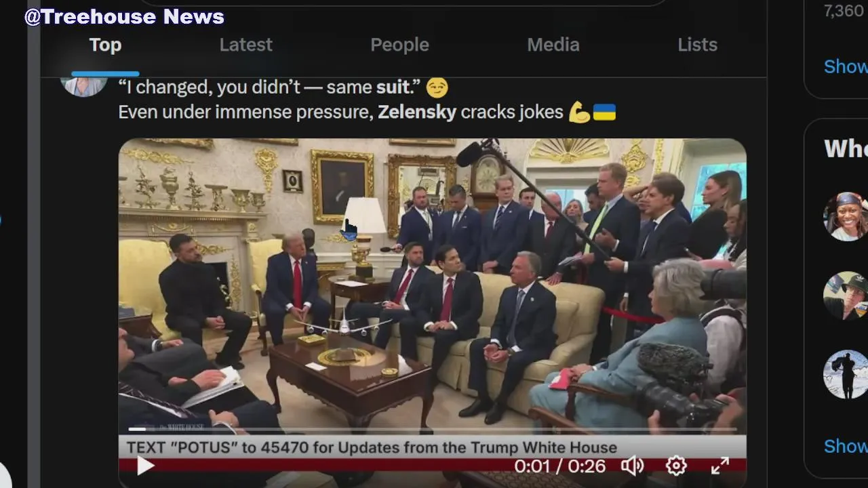Viewport: 868px width, 488px height.
Task: Switch to the Top tab
Action: (x=105, y=45)
